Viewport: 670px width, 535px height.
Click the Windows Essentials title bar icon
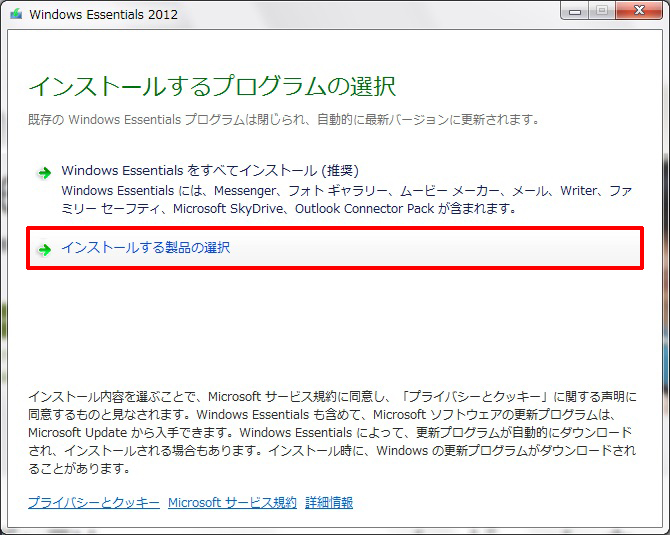(x=16, y=14)
